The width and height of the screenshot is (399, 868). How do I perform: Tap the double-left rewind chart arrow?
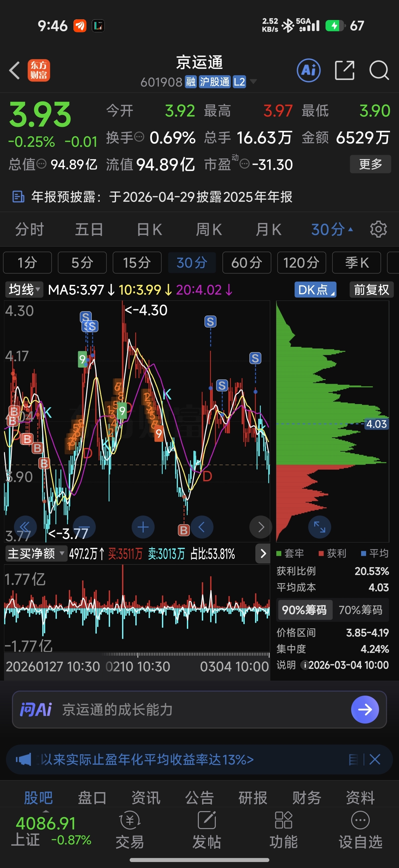tap(25, 527)
